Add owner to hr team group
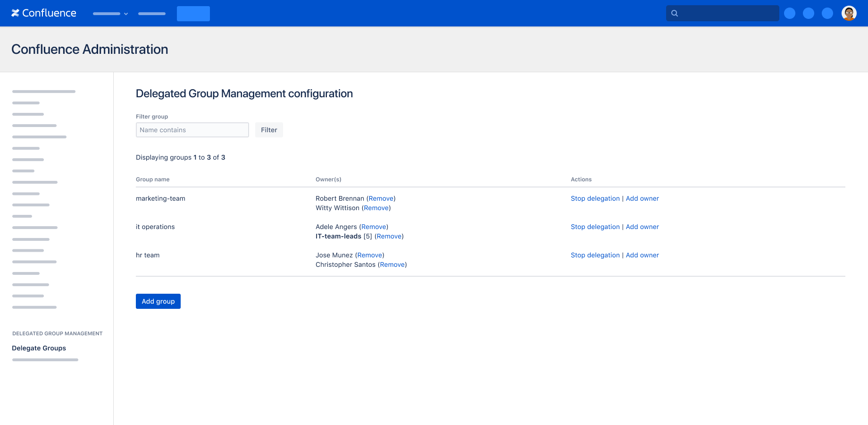This screenshot has height=425, width=868. (x=642, y=255)
